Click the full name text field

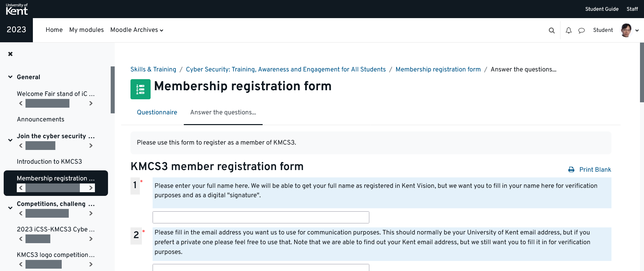pos(261,217)
